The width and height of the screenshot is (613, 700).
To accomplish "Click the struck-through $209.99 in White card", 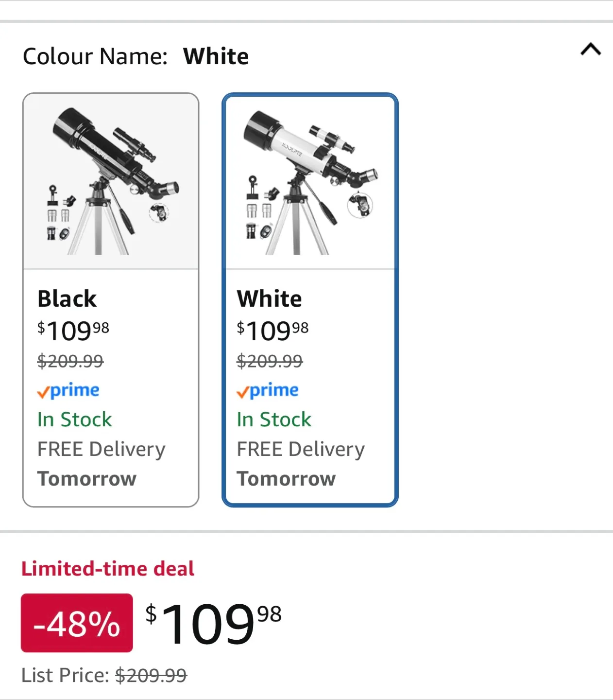I will [270, 361].
